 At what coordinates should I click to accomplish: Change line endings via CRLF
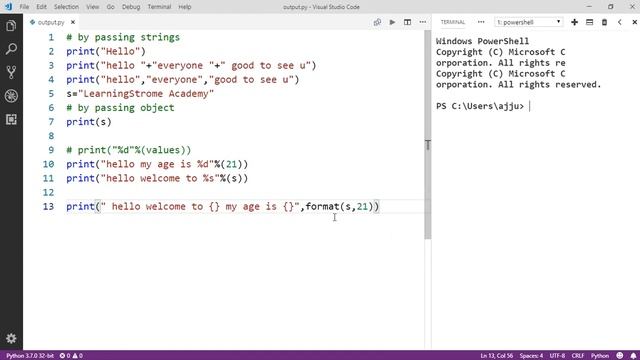pyautogui.click(x=578, y=356)
